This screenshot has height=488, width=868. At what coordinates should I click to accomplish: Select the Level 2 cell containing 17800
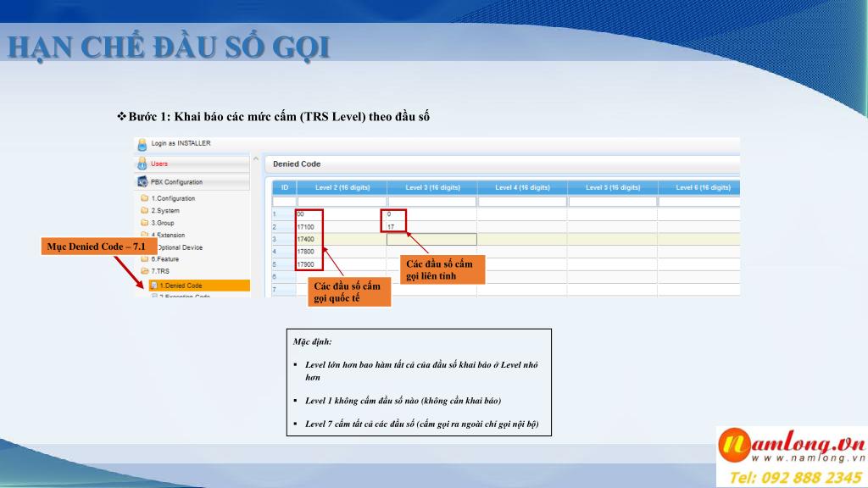[x=342, y=251]
